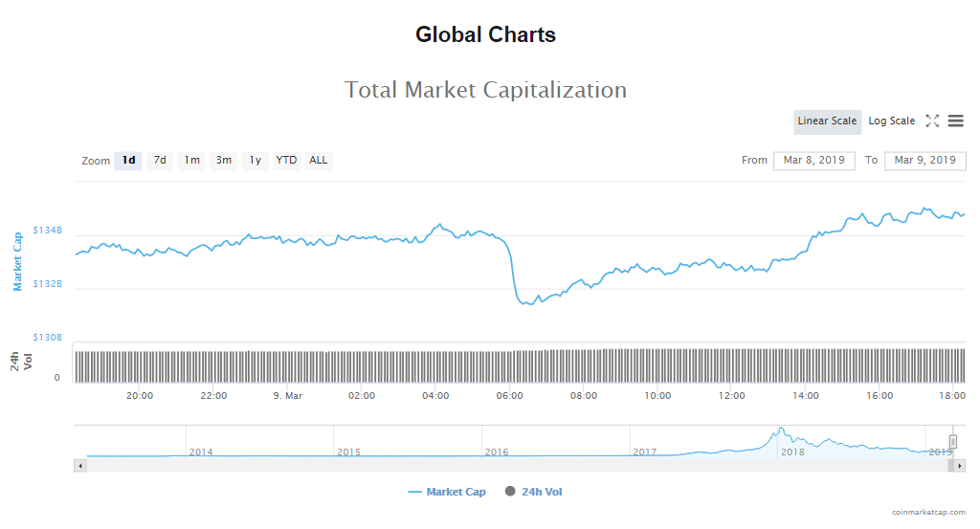The image size is (980, 529).
Task: Click the To date field
Action: (x=924, y=161)
